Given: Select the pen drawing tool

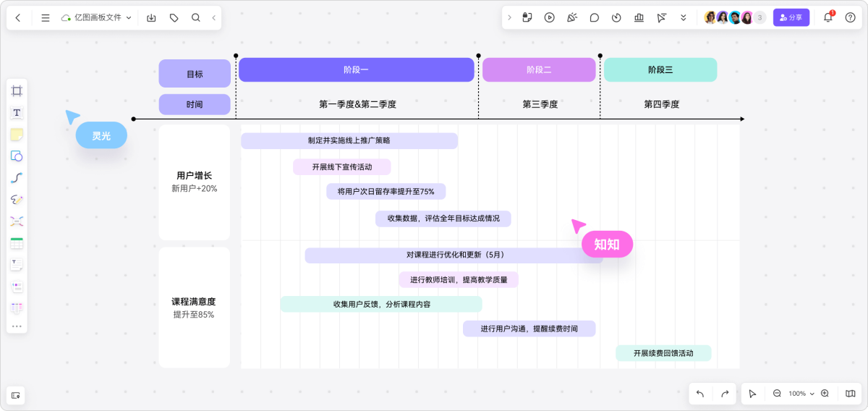Looking at the screenshot, I should pyautogui.click(x=17, y=200).
